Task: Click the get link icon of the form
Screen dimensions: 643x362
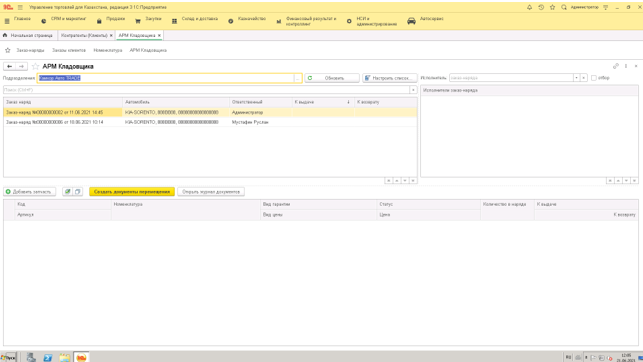Action: pos(616,66)
